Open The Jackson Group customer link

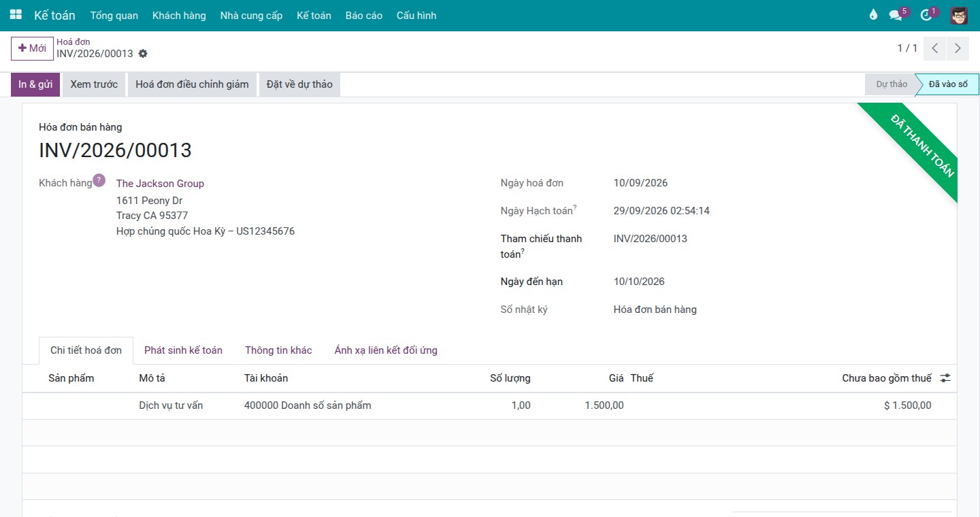click(x=160, y=184)
